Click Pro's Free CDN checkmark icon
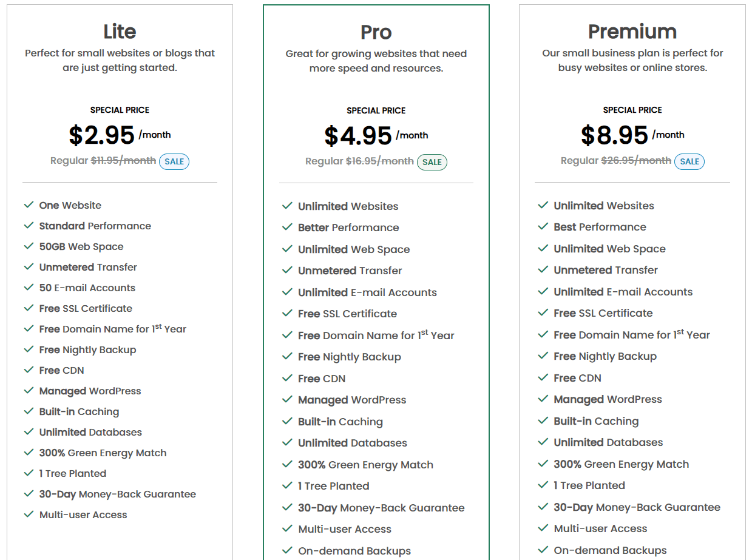 coord(287,379)
